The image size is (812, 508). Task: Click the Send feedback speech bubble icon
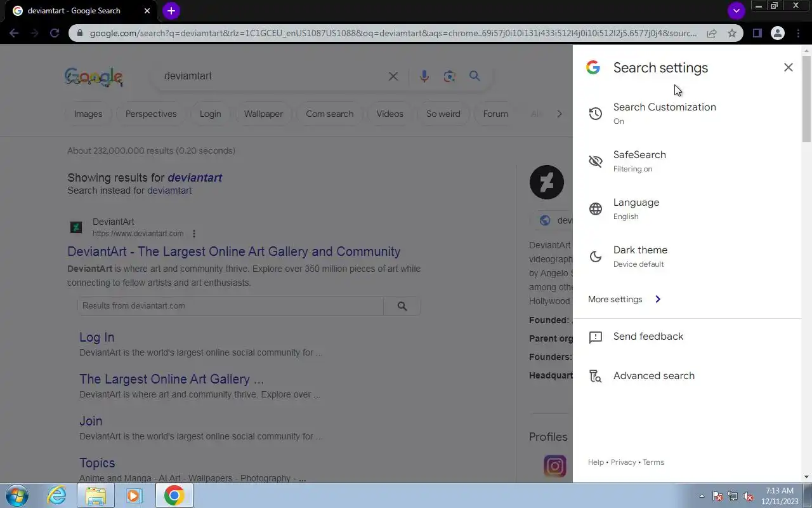[x=595, y=337]
